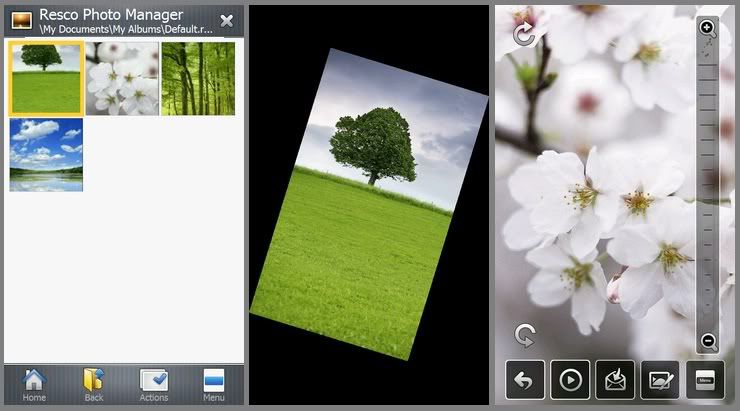The width and height of the screenshot is (740, 411).
Task: Open the Actions menu
Action: [x=154, y=384]
